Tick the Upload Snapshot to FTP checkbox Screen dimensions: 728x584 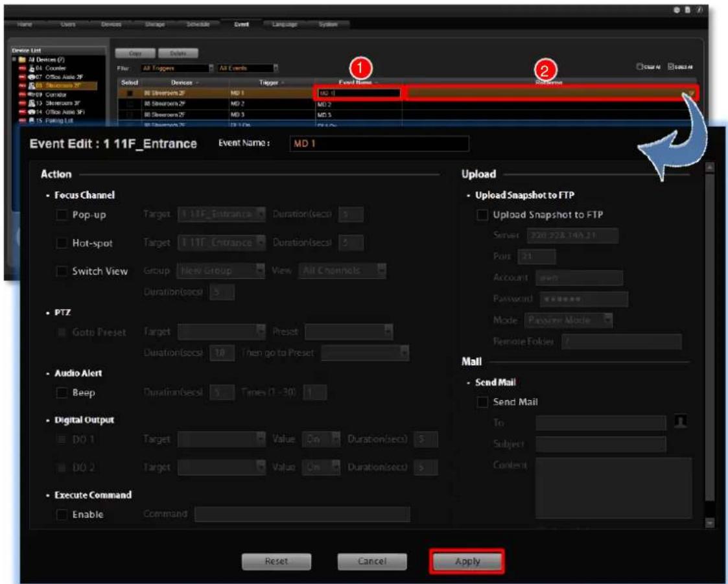[x=483, y=215]
